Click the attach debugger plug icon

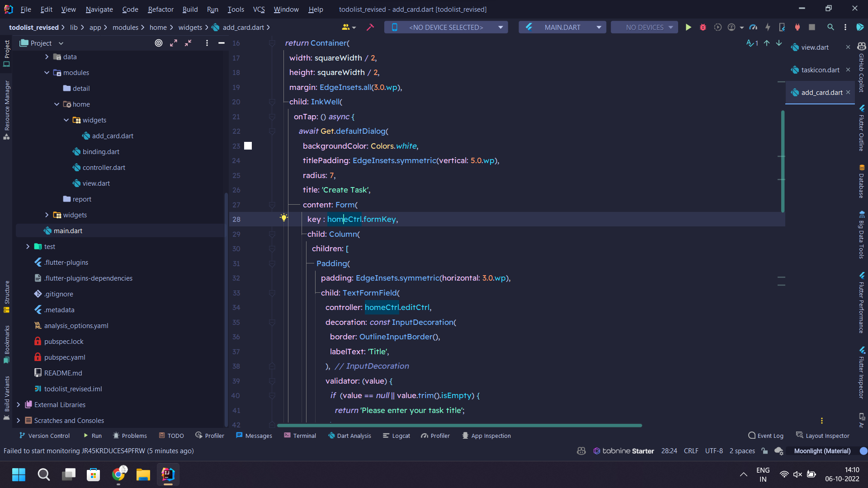pyautogui.click(x=797, y=28)
